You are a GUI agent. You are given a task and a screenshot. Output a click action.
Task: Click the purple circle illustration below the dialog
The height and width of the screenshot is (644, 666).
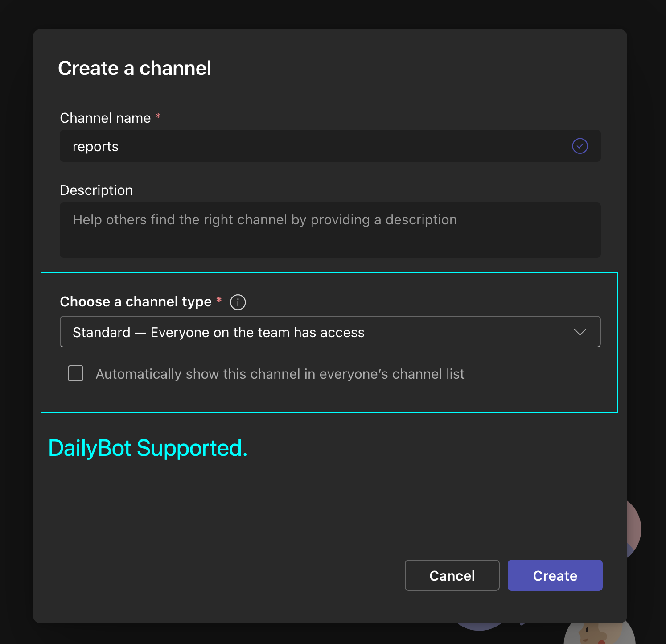point(479,627)
